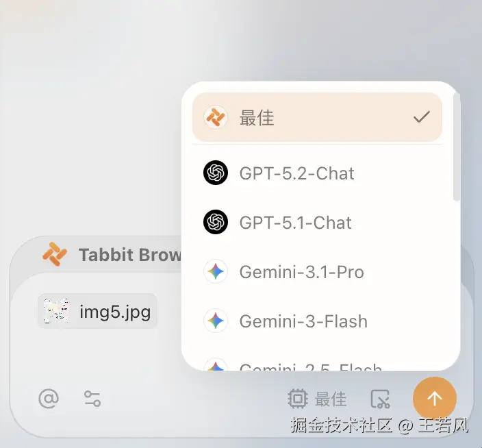The image size is (482, 448).
Task: Choose the GPT-5.1-Chat model
Action: point(317,223)
